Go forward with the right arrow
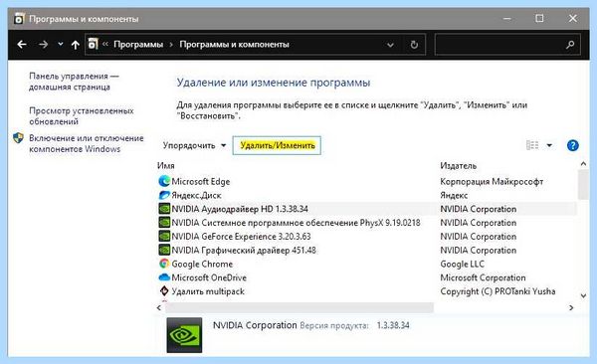The image size is (597, 364). (43, 45)
